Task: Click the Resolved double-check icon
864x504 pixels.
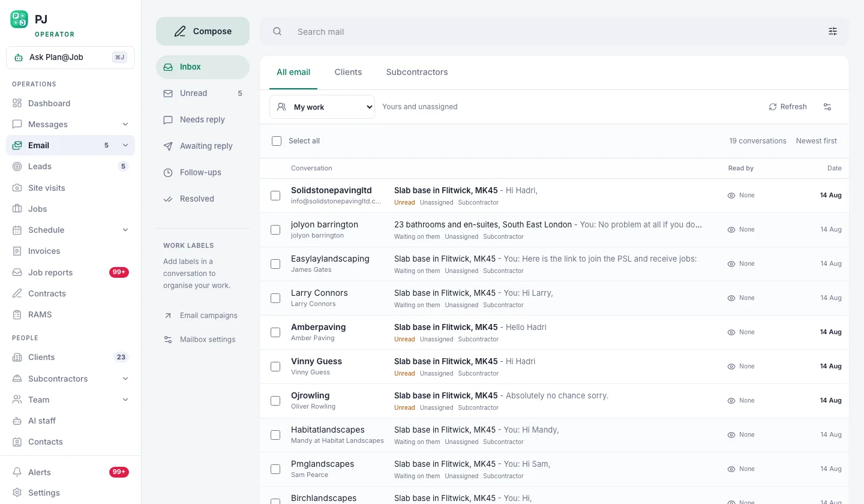Action: click(168, 199)
